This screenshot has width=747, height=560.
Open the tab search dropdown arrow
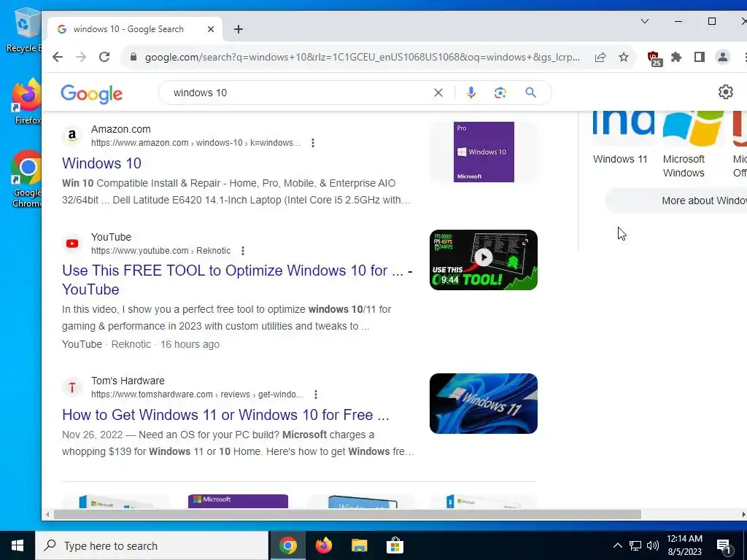645,21
